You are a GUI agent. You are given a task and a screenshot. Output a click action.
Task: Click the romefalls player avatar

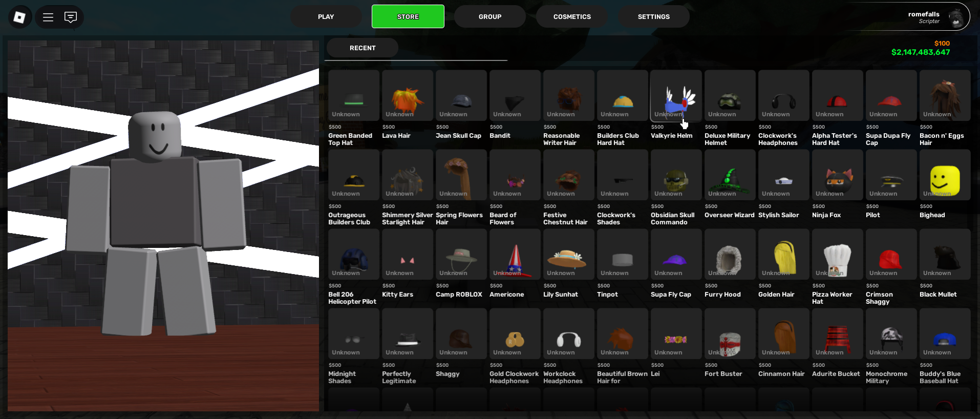pos(956,18)
